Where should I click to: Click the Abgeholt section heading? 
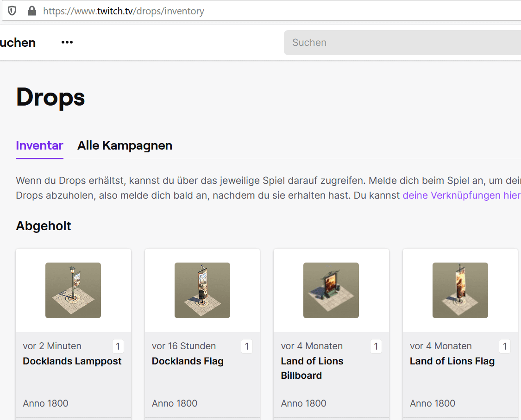pyautogui.click(x=44, y=226)
